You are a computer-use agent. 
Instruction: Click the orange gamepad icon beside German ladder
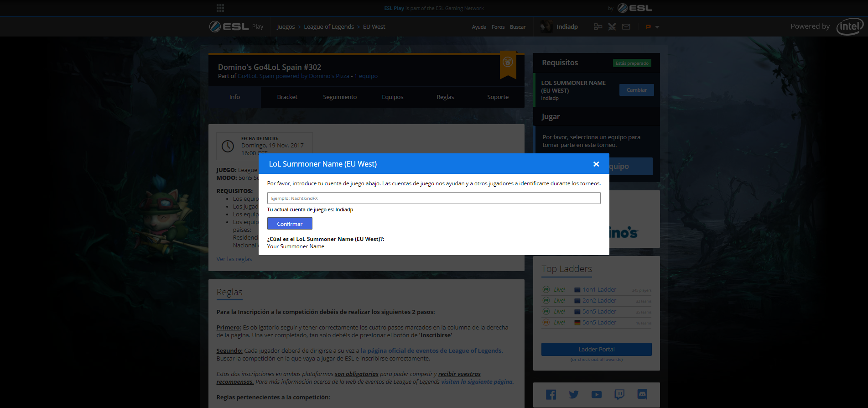tap(546, 322)
